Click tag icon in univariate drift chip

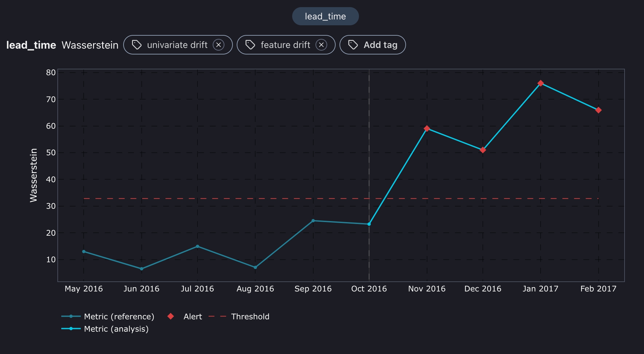137,45
